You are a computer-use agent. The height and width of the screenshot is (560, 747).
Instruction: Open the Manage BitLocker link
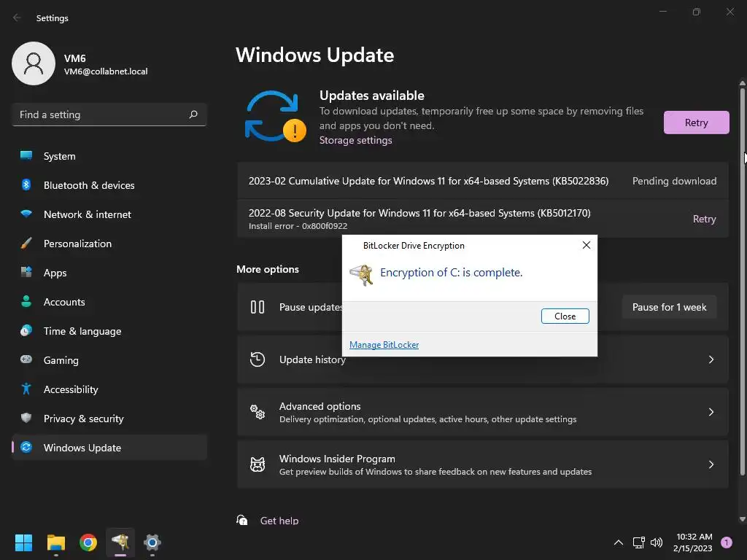coord(384,345)
